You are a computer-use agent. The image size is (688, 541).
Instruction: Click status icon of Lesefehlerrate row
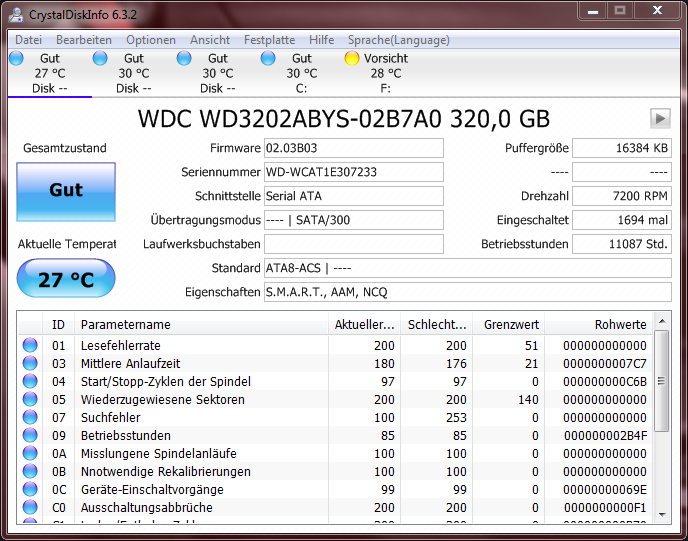coord(30,345)
